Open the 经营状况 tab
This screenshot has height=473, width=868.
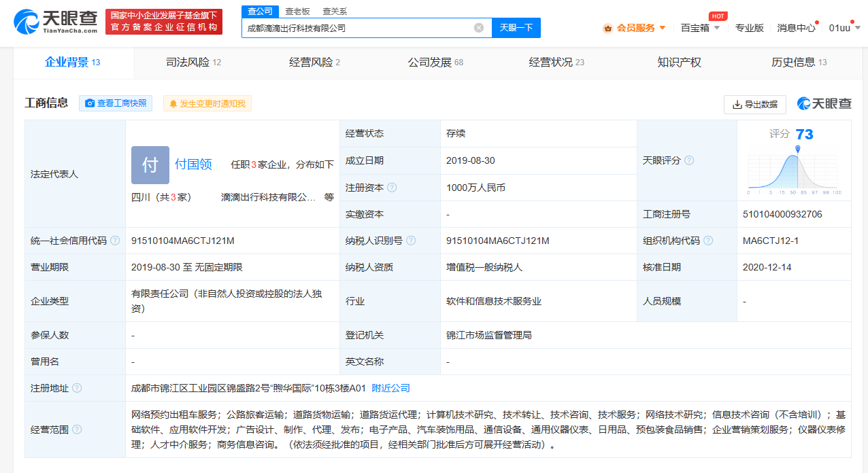click(556, 63)
